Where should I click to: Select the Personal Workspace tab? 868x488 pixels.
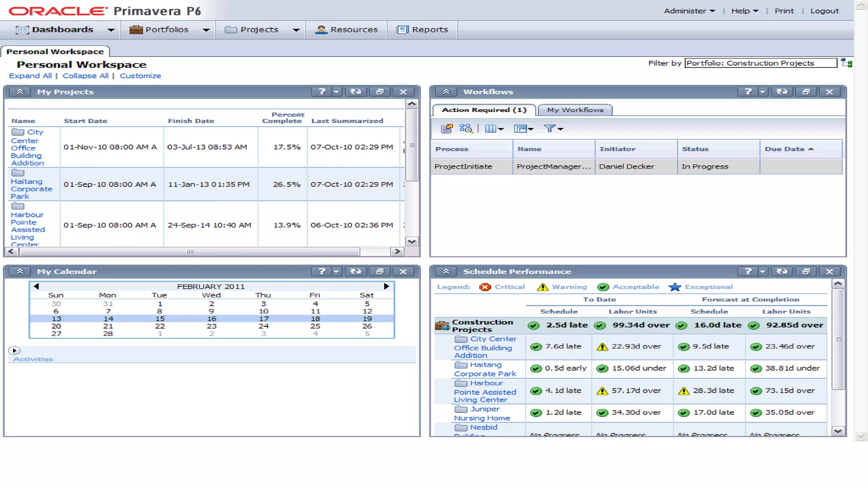(x=55, y=52)
